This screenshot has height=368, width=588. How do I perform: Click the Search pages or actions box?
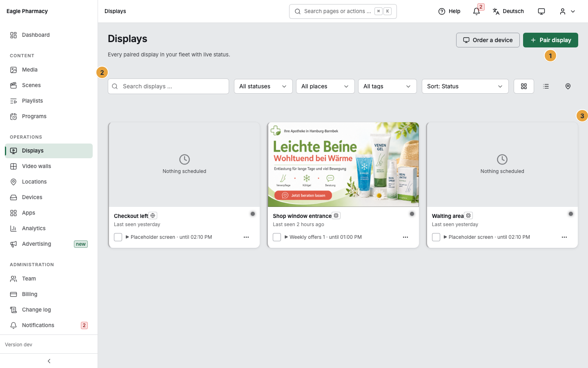coord(343,11)
